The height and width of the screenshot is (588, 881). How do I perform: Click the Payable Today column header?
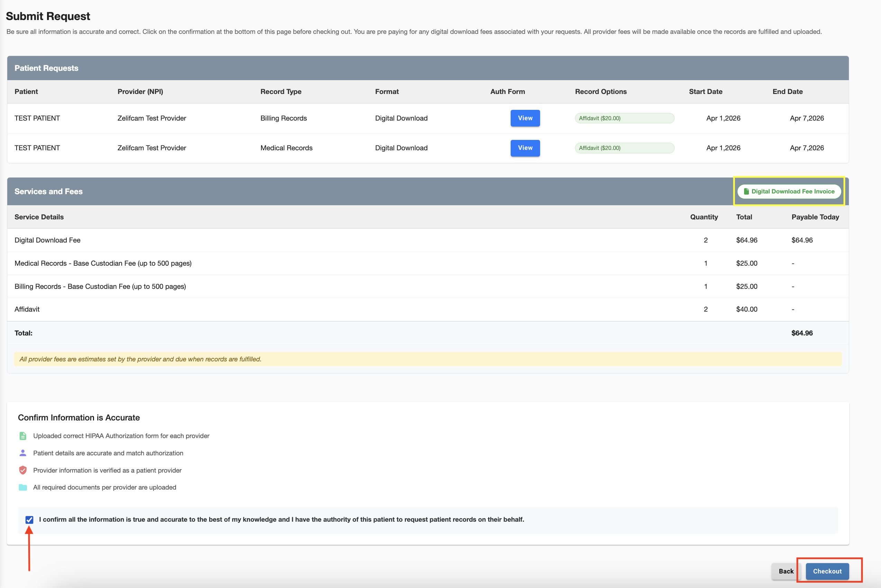815,217
